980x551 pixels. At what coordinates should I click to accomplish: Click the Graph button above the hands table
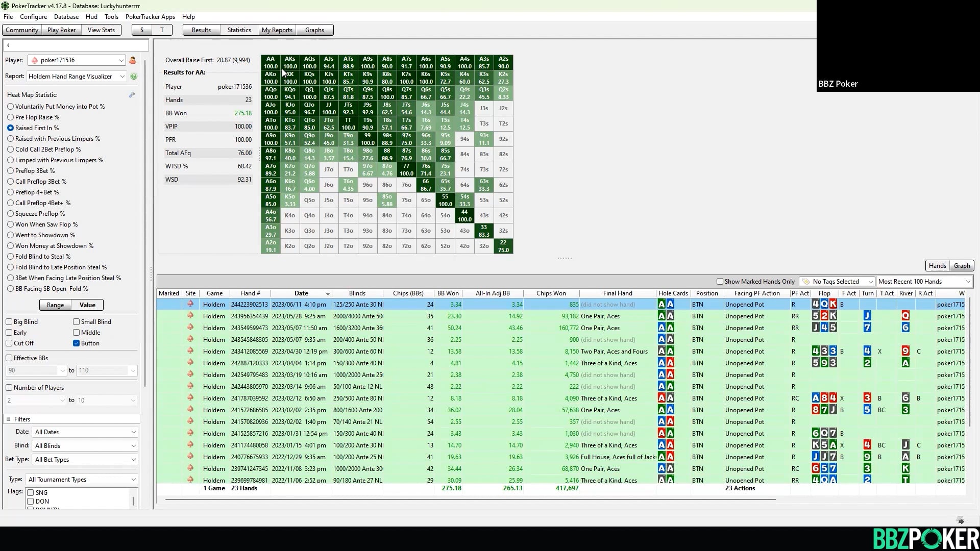click(x=962, y=266)
